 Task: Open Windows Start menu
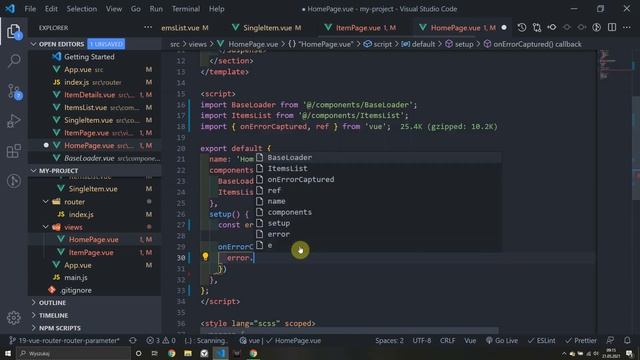click(x=8, y=353)
